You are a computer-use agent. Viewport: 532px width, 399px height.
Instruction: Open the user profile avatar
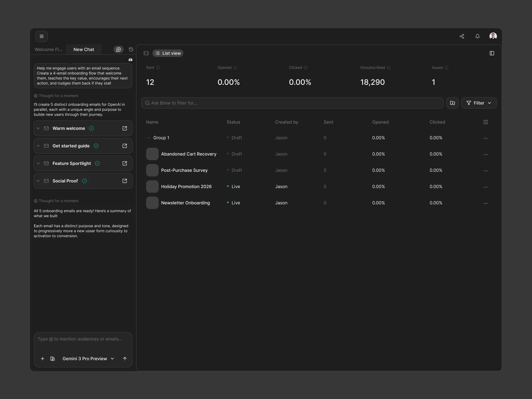(x=493, y=36)
